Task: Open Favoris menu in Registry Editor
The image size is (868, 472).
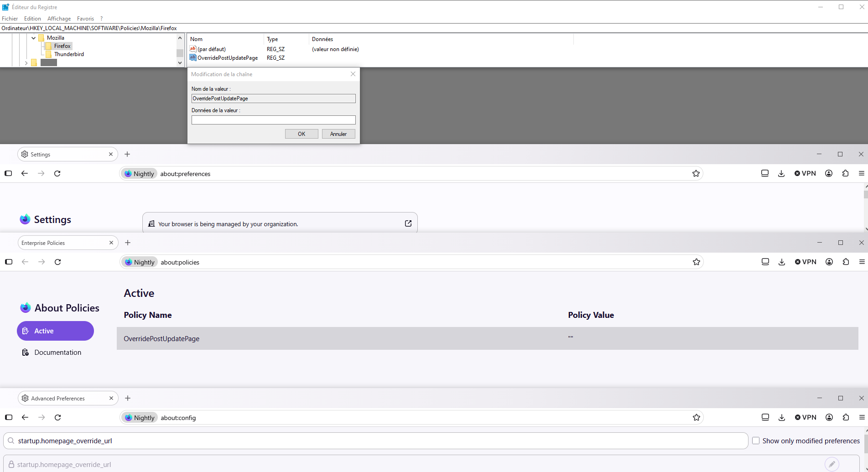Action: (x=85, y=19)
